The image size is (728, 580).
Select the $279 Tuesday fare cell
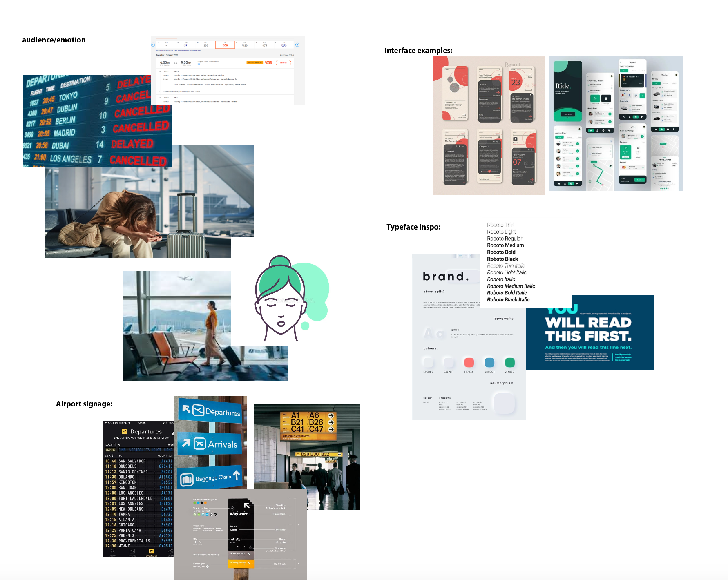point(284,45)
